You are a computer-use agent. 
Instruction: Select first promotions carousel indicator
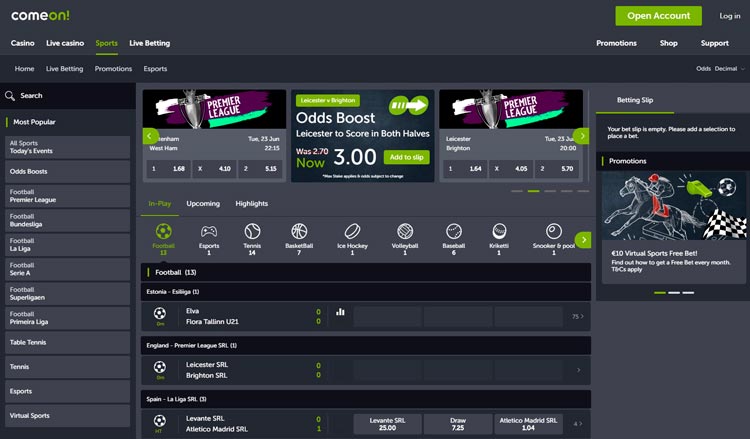pyautogui.click(x=660, y=293)
